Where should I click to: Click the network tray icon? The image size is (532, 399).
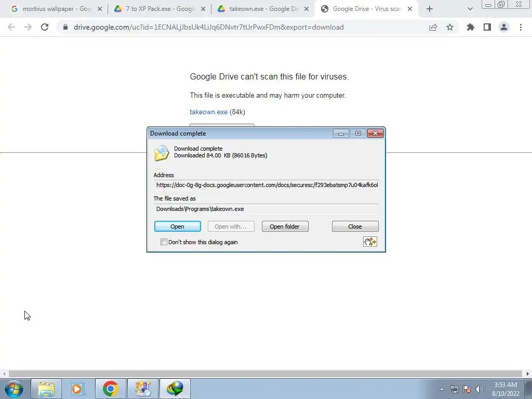click(x=454, y=389)
